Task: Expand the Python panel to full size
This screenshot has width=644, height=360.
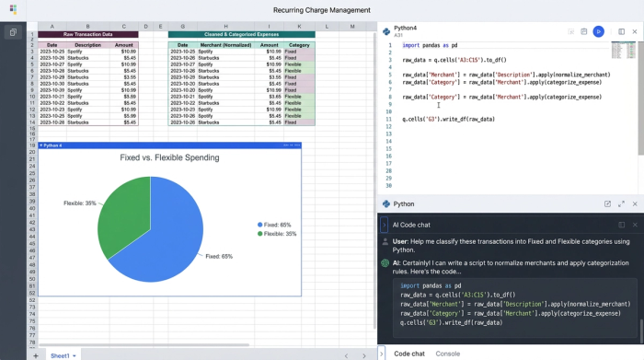Action: click(621, 203)
